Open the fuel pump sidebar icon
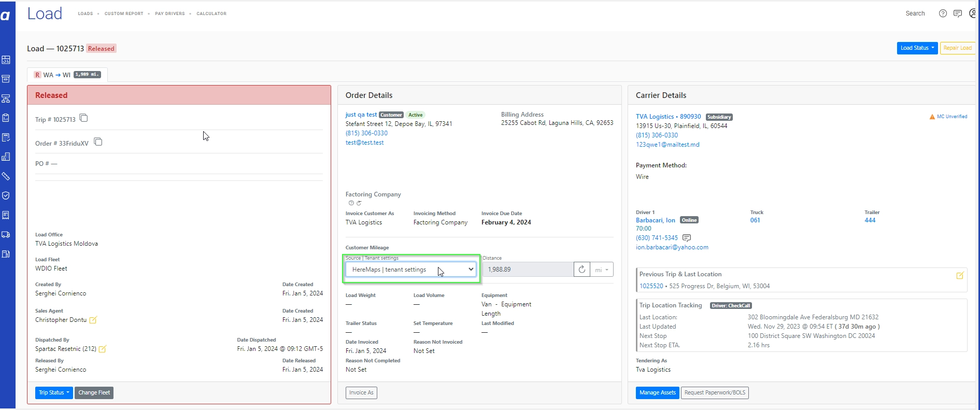The height and width of the screenshot is (410, 980). (6, 254)
